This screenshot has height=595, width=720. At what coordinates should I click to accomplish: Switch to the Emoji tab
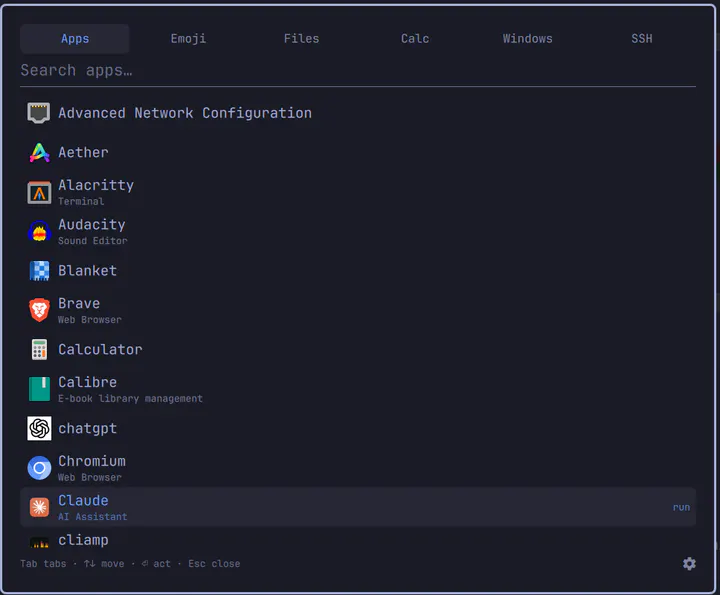[188, 39]
